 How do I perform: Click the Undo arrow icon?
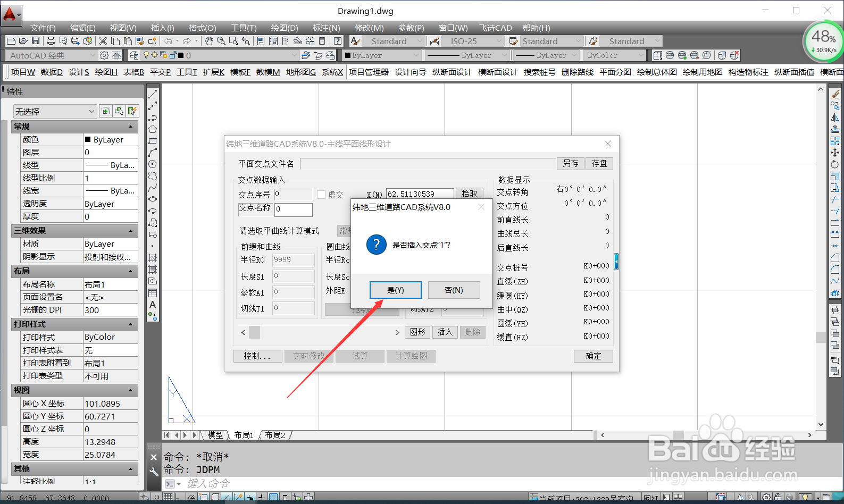pyautogui.click(x=168, y=41)
